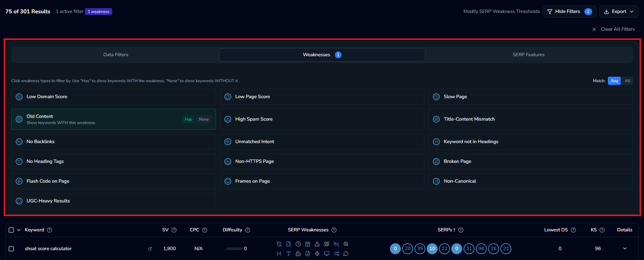Screen dimensions: 644x260
Task: Toggle the Broken Page weakness filter
Action: pos(531,162)
